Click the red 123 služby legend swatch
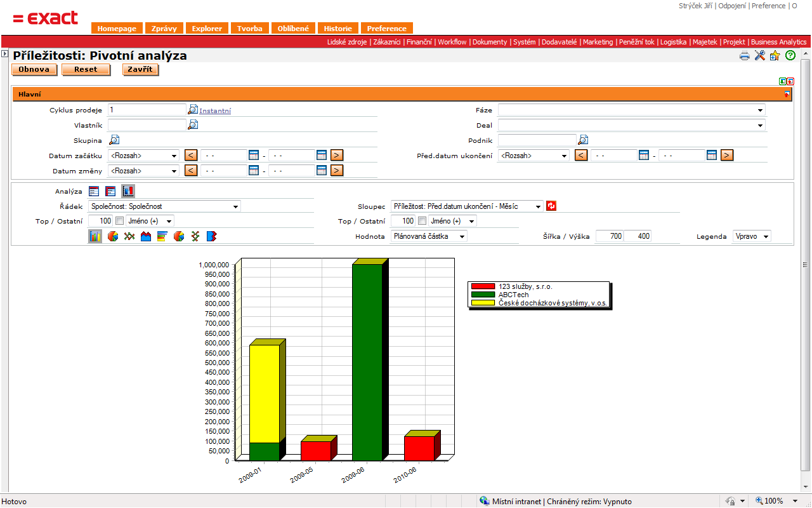This screenshot has width=812, height=508. point(483,286)
